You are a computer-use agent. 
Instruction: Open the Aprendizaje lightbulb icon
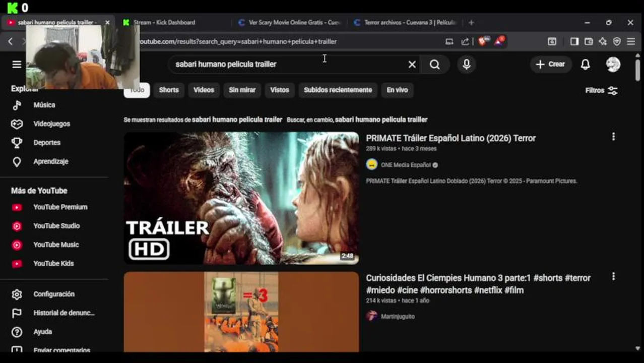[17, 161]
